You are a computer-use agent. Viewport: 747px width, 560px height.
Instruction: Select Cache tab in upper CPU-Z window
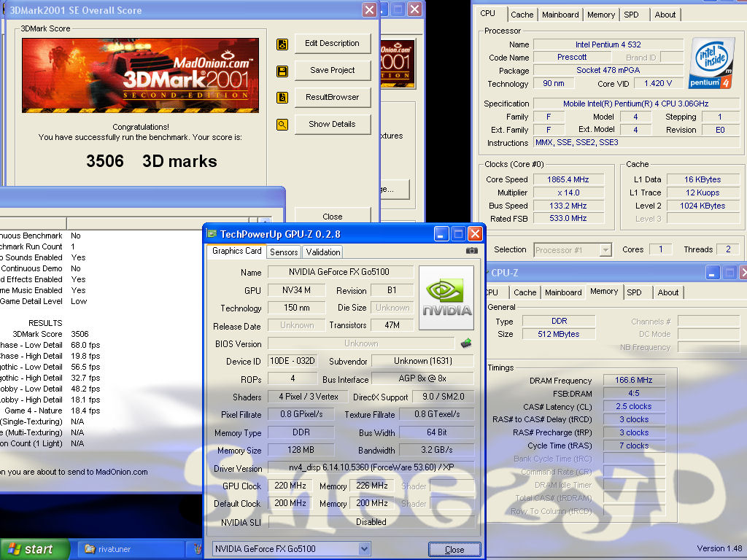coord(522,15)
